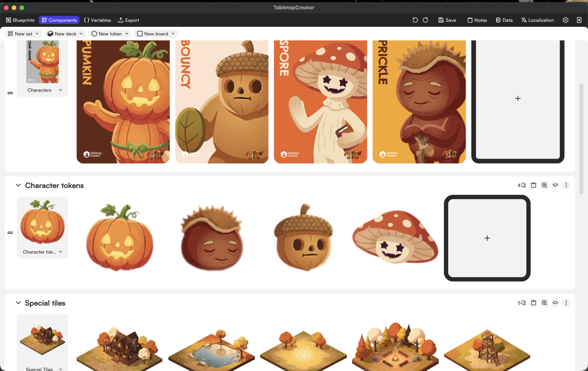Expand the Characters blueprint dropdown
This screenshot has width=588, height=371.
(61, 90)
